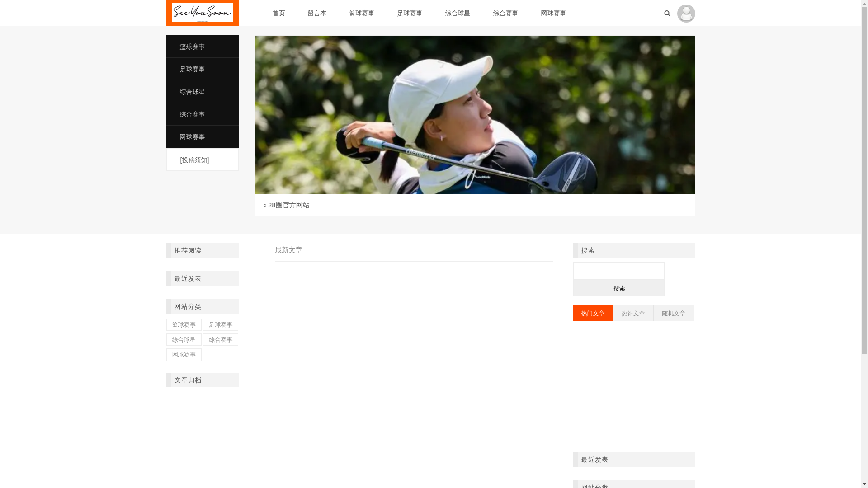Go to 首页 in top navigation
Screen dimensions: 868x488
coord(278,13)
